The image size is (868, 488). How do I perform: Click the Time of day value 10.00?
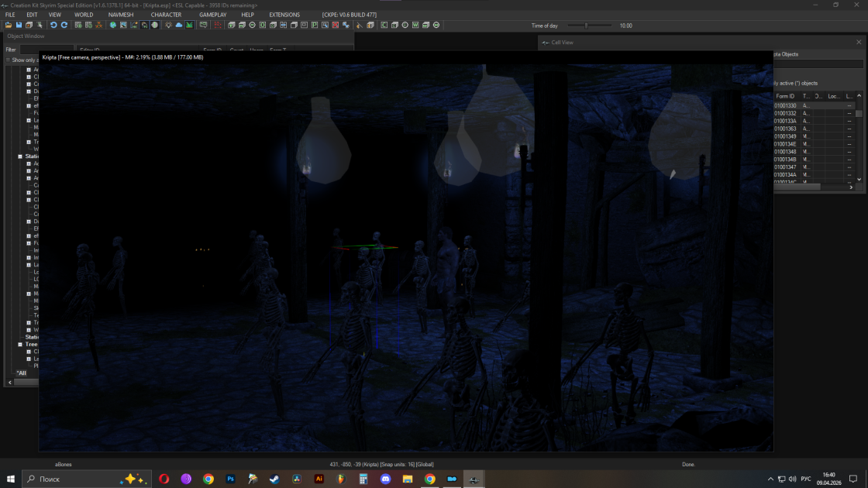click(x=625, y=26)
